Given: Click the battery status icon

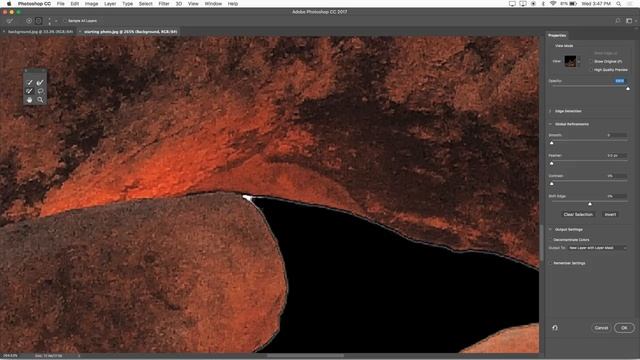Looking at the screenshot, I should pyautogui.click(x=573, y=4).
